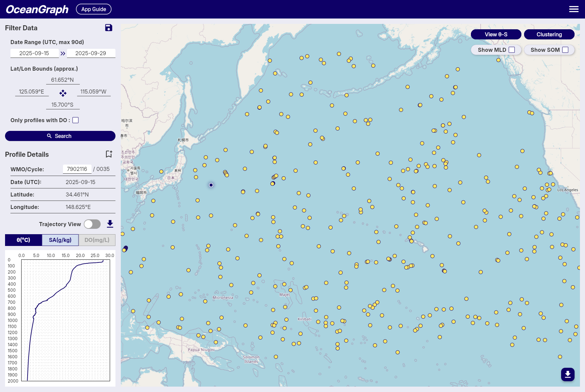Viewport: 585px width, 392px height.
Task: Click the View θ-S button
Action: click(496, 34)
